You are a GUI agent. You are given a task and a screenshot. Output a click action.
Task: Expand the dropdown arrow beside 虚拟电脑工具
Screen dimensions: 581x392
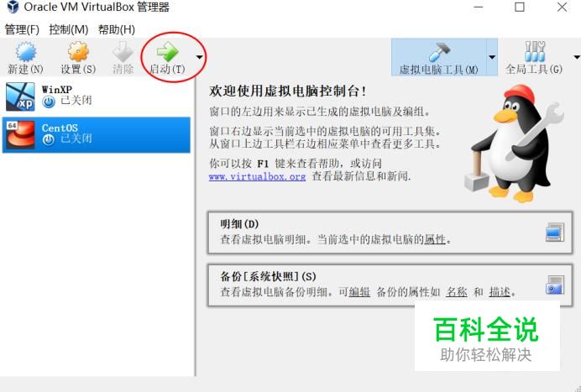(492, 57)
